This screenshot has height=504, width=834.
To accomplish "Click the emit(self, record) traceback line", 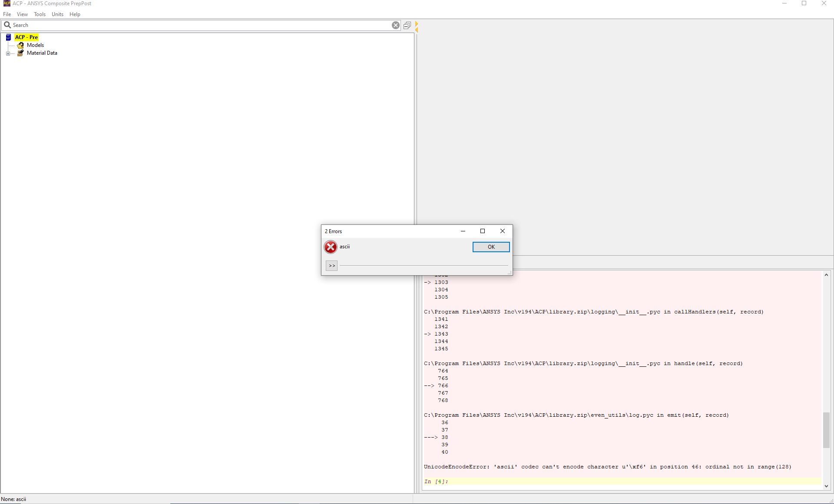I will point(576,415).
